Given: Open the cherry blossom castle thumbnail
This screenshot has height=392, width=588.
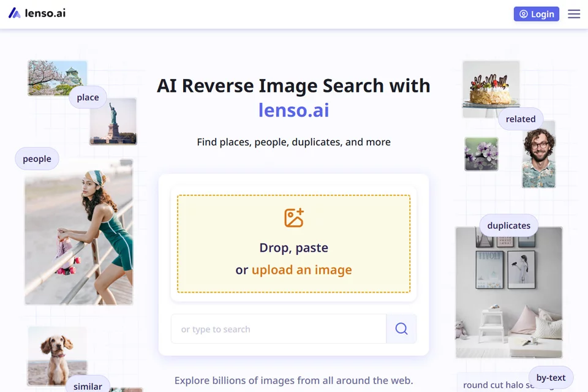Looking at the screenshot, I should pos(57,78).
